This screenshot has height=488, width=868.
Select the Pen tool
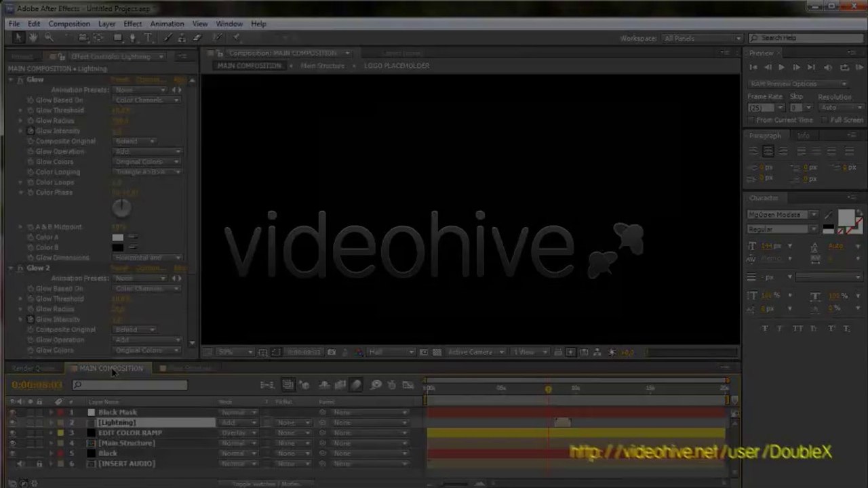click(x=133, y=38)
